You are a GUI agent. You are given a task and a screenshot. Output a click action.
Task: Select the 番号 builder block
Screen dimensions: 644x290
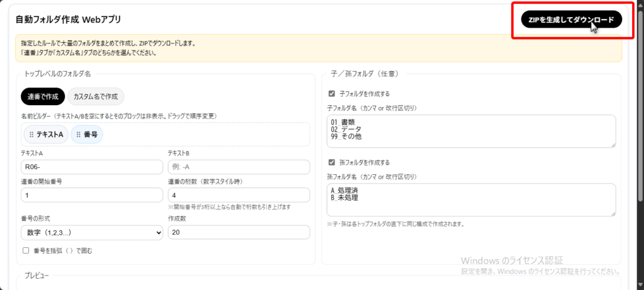tap(90, 135)
